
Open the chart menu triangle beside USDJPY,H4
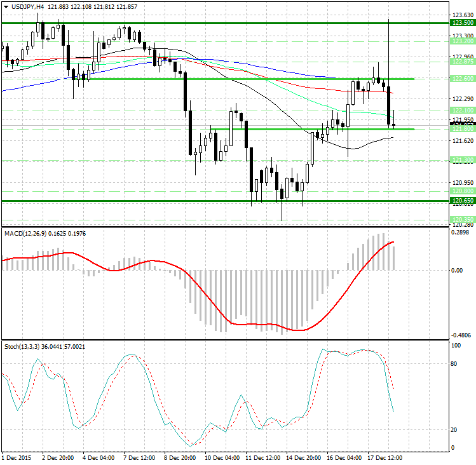tap(6, 7)
